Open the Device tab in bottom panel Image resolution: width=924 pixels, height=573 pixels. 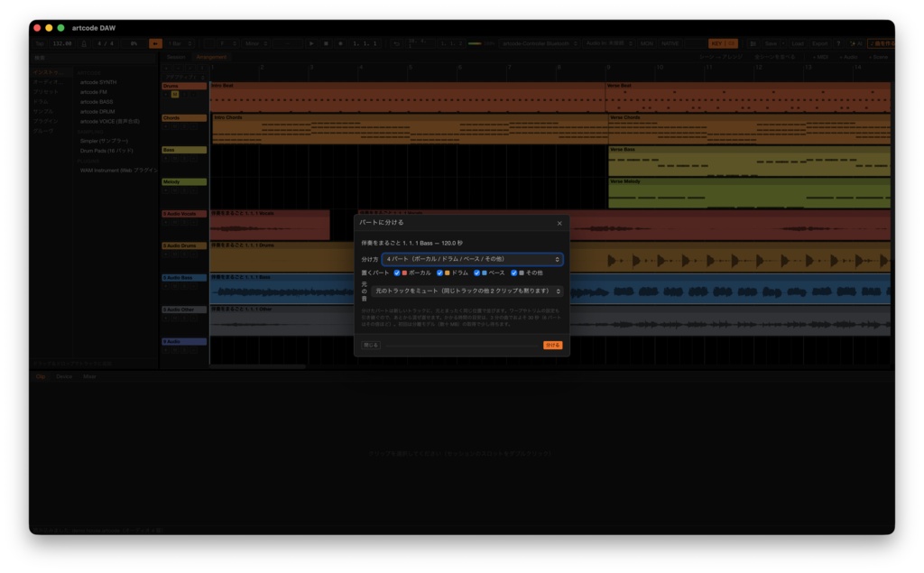64,376
